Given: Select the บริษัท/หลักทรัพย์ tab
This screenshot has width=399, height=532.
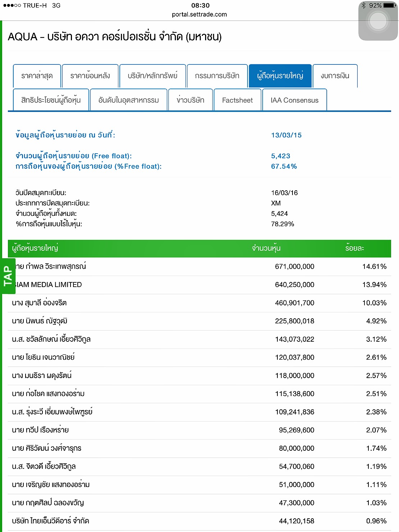Looking at the screenshot, I should pos(153,76).
